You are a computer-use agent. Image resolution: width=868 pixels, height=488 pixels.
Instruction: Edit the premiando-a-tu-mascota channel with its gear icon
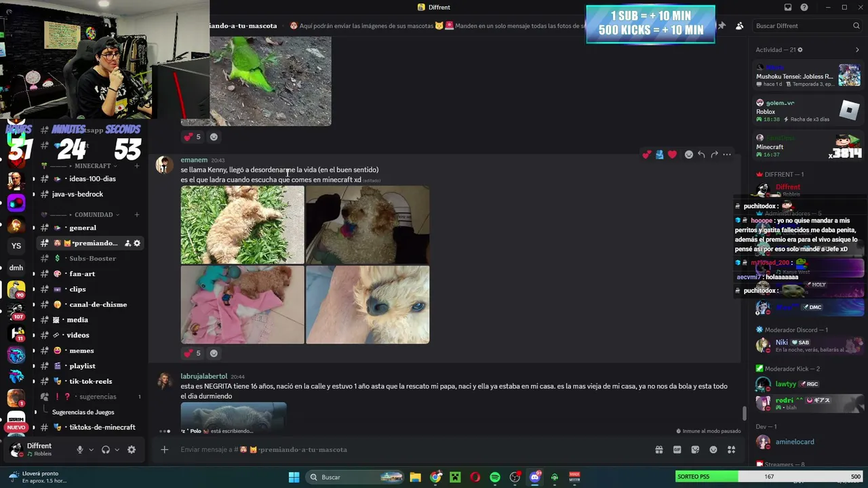[x=137, y=243]
